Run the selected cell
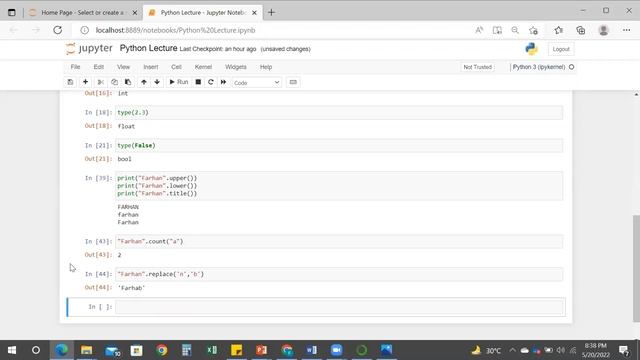The image size is (640, 360). point(179,82)
